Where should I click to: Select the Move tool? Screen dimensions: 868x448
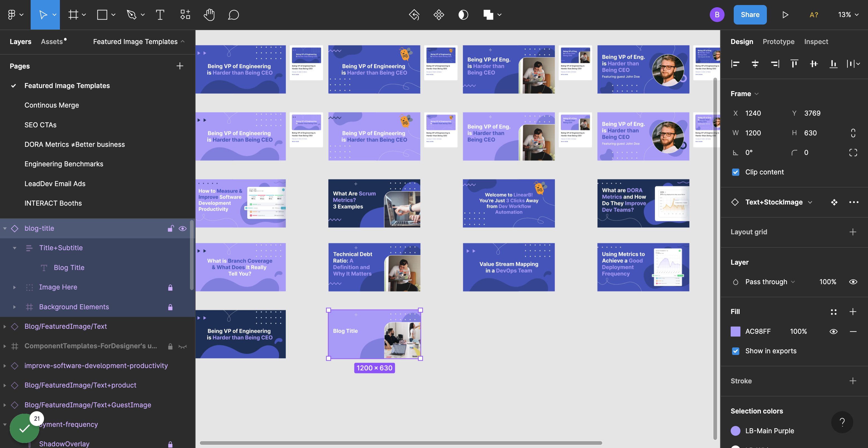coord(43,14)
